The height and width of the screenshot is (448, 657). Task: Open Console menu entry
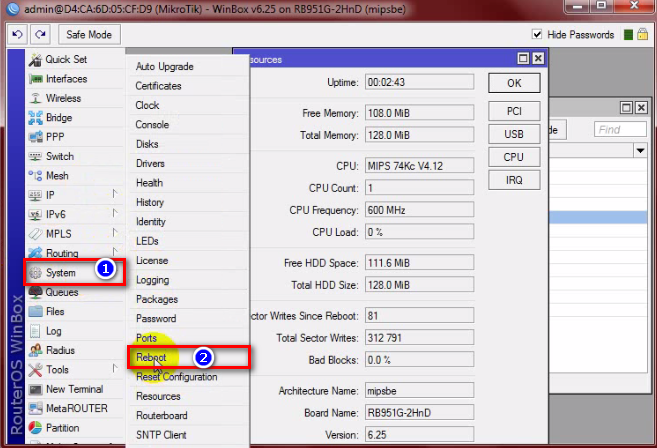click(152, 125)
